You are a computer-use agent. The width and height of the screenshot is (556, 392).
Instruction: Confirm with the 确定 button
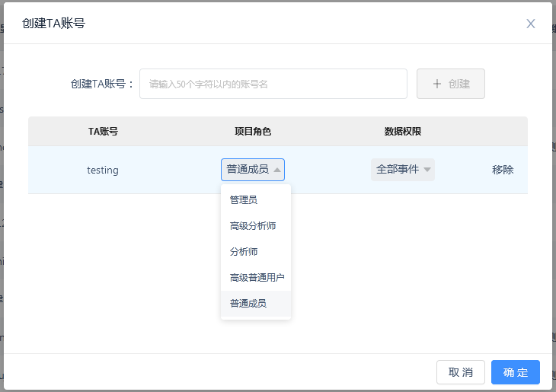pos(515,372)
